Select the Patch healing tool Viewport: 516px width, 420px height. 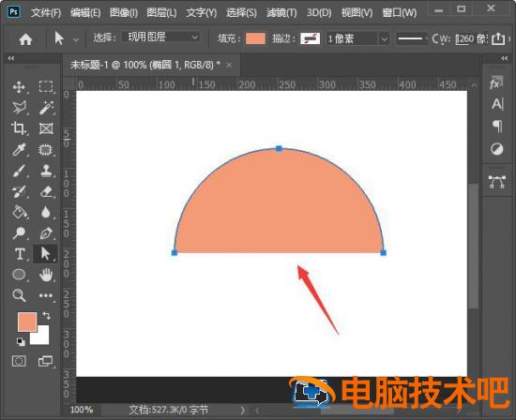(46, 150)
